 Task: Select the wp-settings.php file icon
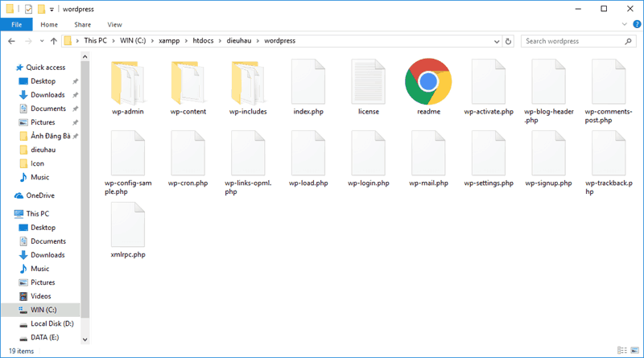click(x=489, y=153)
